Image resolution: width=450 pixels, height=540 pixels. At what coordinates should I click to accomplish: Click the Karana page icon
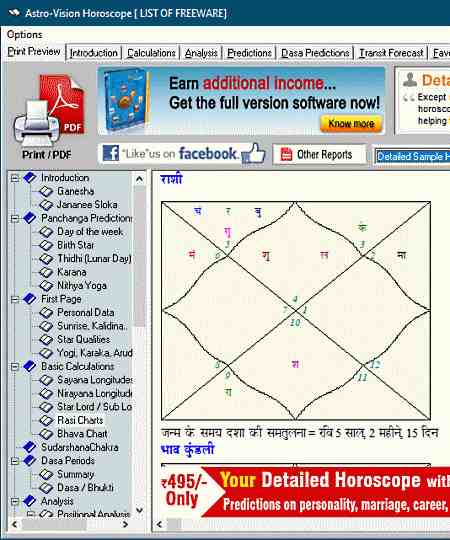(46, 272)
